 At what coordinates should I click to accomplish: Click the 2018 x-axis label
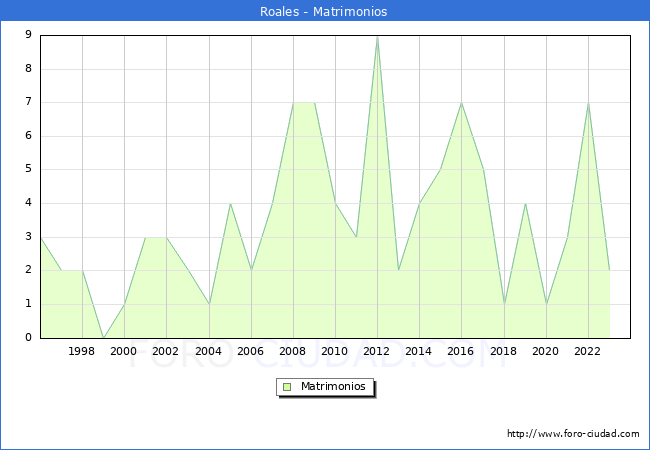[x=504, y=351]
